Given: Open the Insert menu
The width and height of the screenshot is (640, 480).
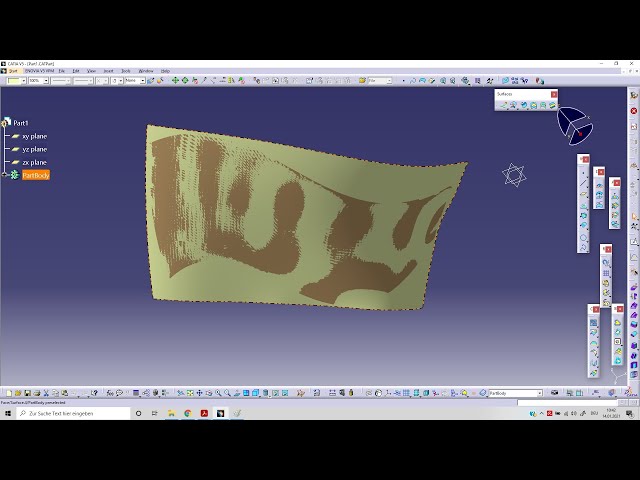Looking at the screenshot, I should coord(108,71).
